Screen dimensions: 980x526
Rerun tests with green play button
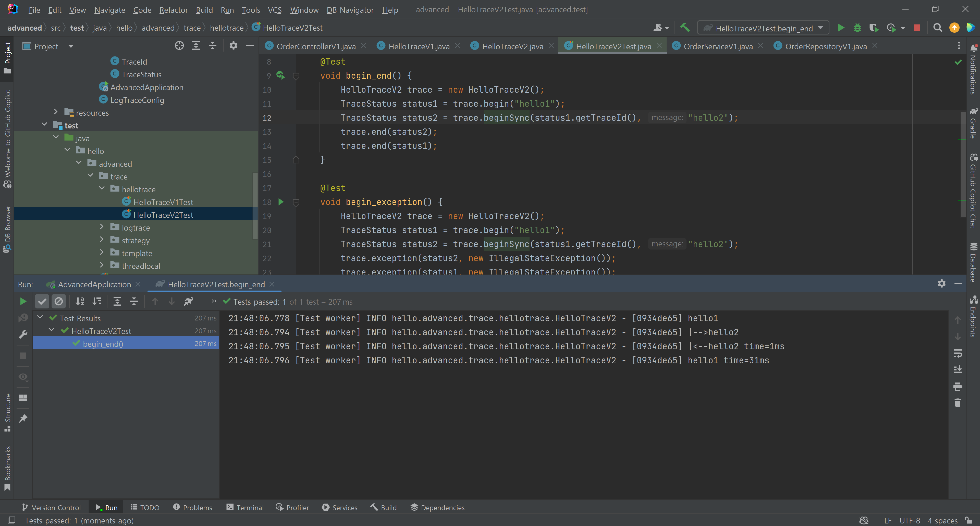tap(23, 302)
